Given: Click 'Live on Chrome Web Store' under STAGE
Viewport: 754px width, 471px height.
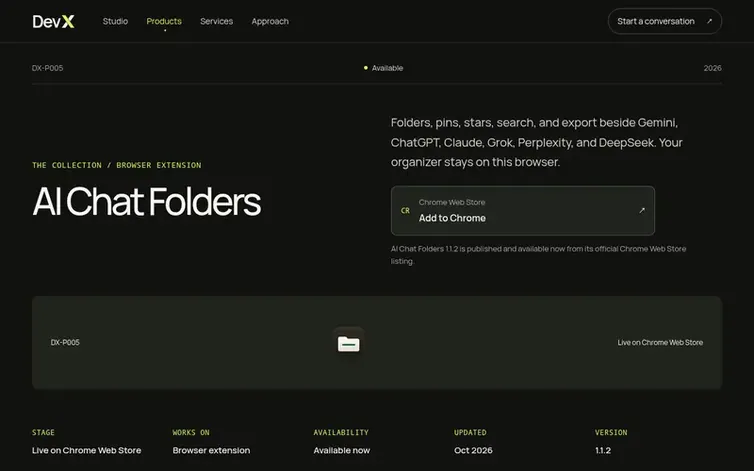Looking at the screenshot, I should pyautogui.click(x=87, y=450).
